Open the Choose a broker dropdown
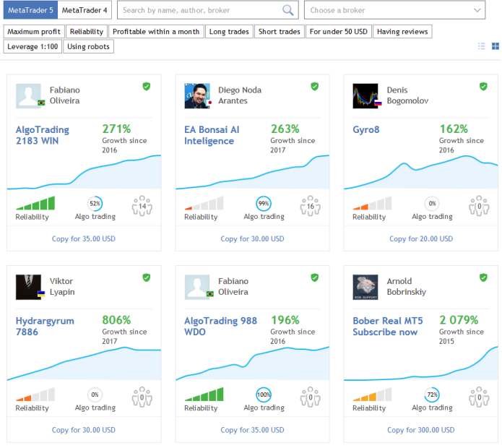This screenshot has width=502, height=448. 395,10
